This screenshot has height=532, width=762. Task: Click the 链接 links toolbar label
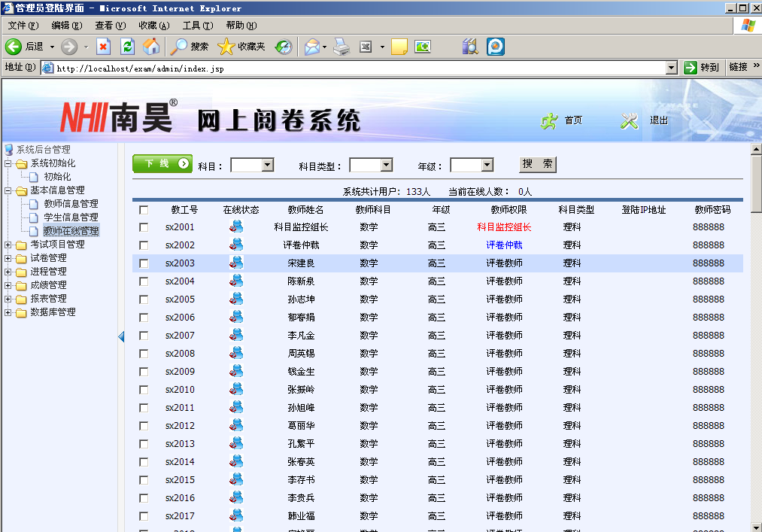(738, 67)
